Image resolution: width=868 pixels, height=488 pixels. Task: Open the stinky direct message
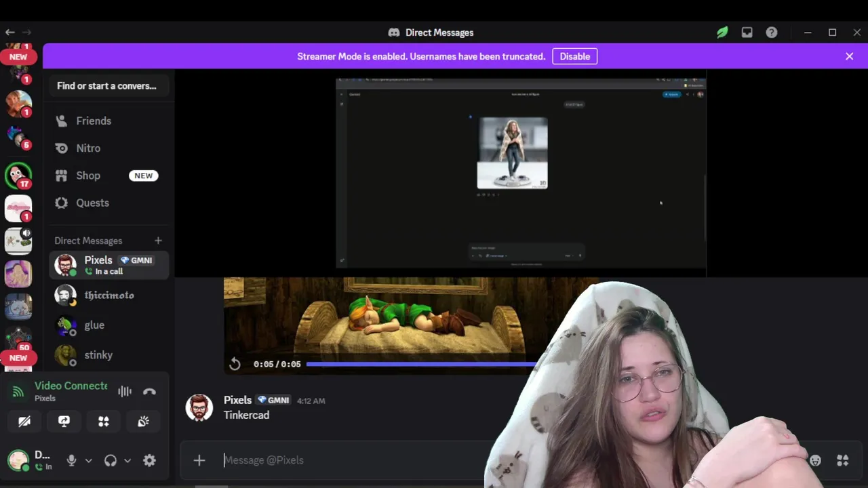pyautogui.click(x=108, y=355)
